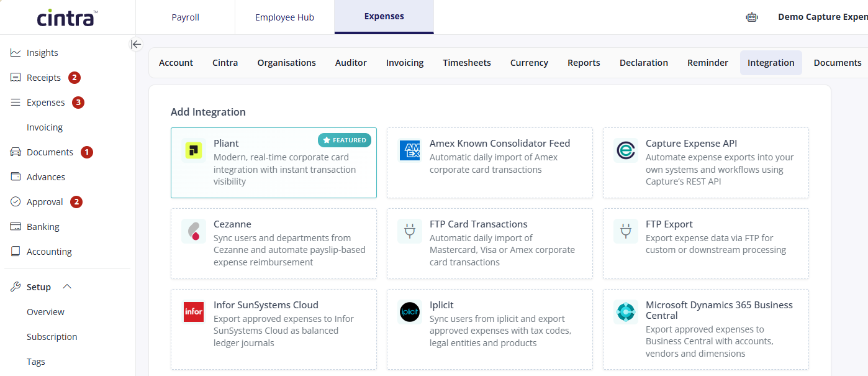Click the Advances wallet icon
The width and height of the screenshot is (868, 376).
click(16, 177)
